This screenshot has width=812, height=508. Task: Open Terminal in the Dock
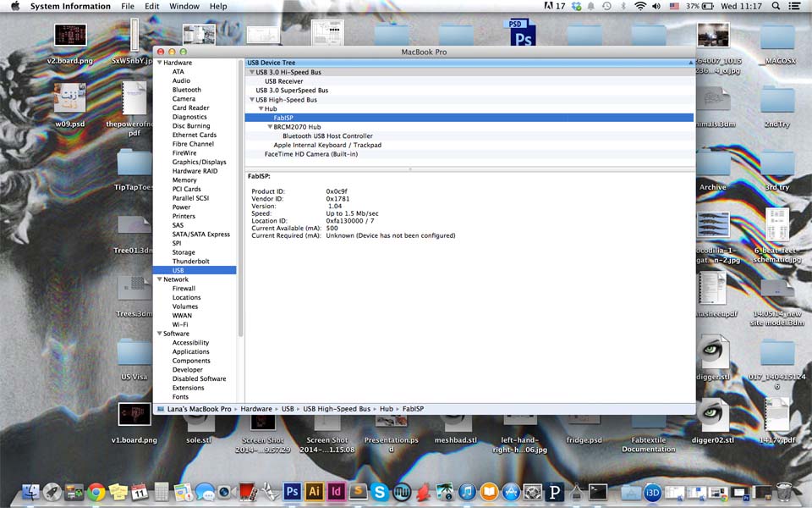(x=598, y=491)
